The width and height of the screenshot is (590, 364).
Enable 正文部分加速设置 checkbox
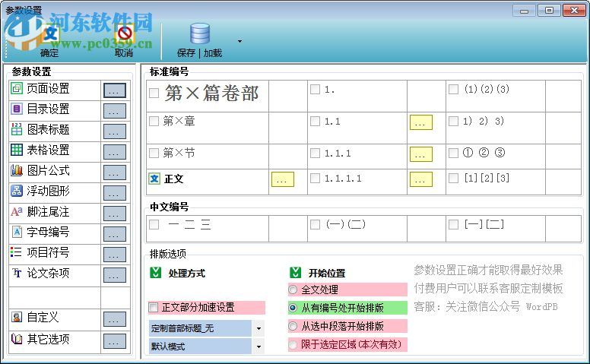coord(153,308)
